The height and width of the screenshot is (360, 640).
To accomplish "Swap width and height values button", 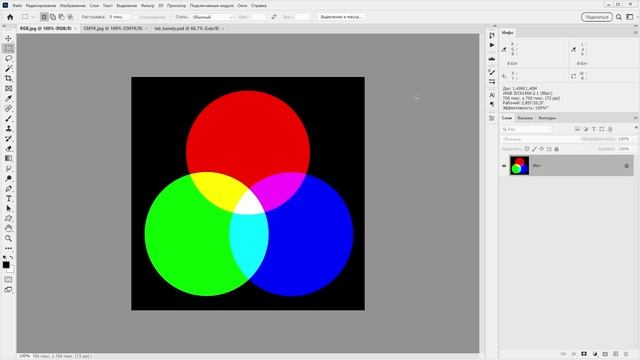I will pyautogui.click(x=274, y=17).
